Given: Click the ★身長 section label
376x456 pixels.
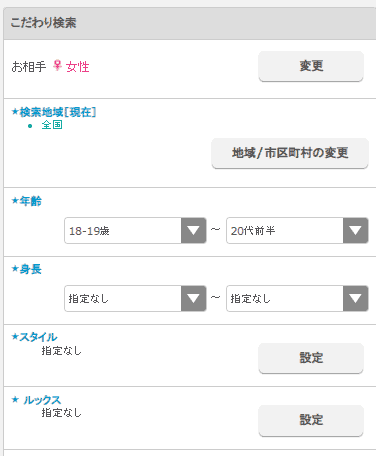Looking at the screenshot, I should 27,269.
